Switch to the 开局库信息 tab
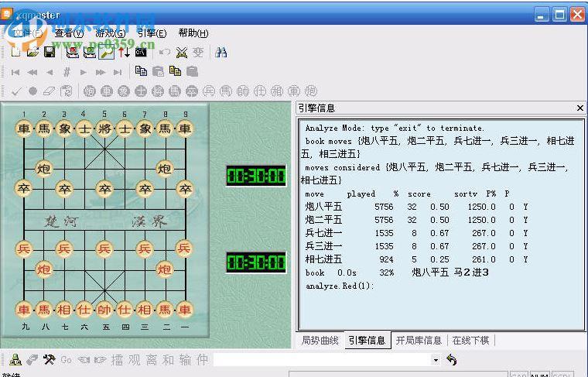The height and width of the screenshot is (377, 588). click(x=419, y=341)
